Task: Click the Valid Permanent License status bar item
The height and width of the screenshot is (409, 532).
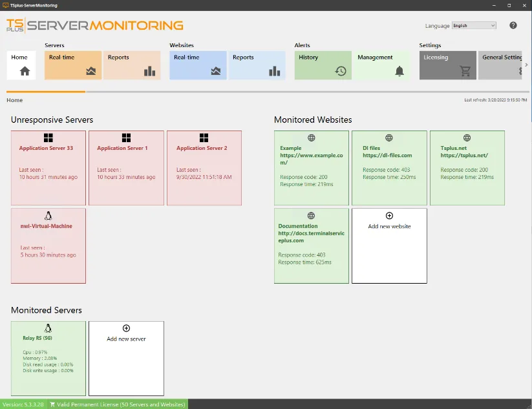Action: pos(117,404)
